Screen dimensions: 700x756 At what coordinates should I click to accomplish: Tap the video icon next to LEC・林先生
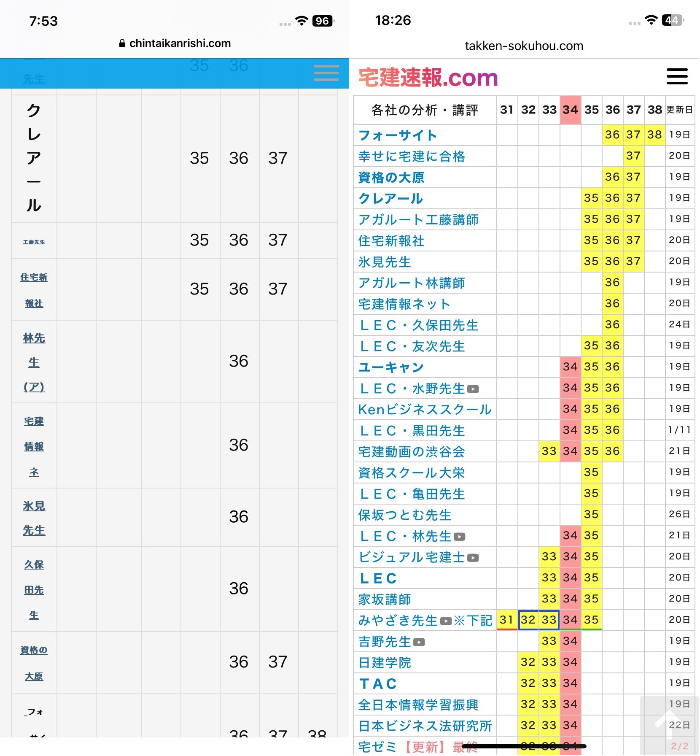tap(459, 537)
